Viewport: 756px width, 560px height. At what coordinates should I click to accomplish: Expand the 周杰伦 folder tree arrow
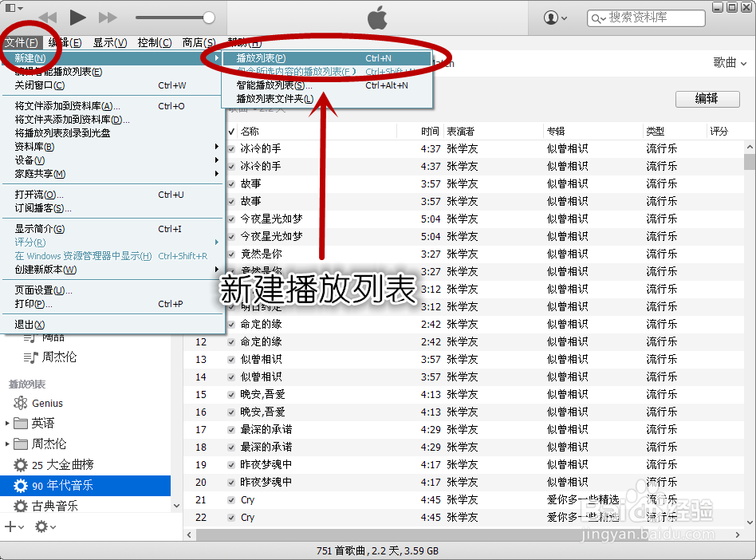coord(7,444)
